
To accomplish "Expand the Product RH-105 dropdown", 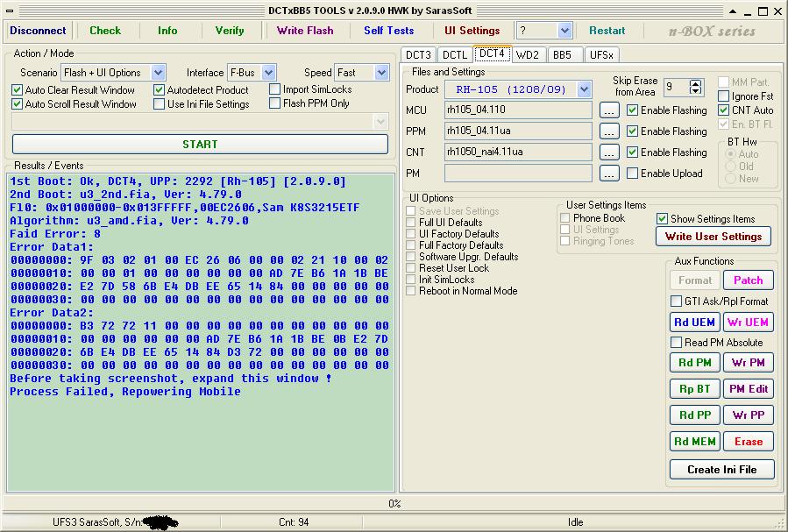I will tap(584, 89).
